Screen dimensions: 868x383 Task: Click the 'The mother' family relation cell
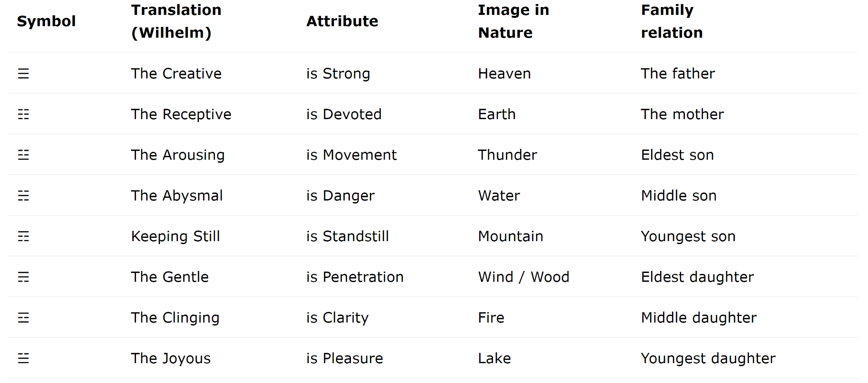[x=682, y=114]
